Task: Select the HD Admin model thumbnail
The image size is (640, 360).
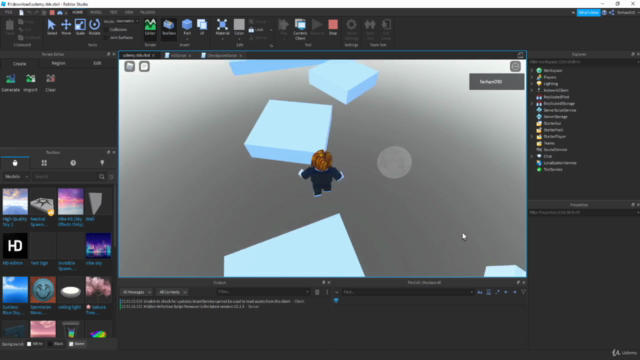Action: coord(15,246)
